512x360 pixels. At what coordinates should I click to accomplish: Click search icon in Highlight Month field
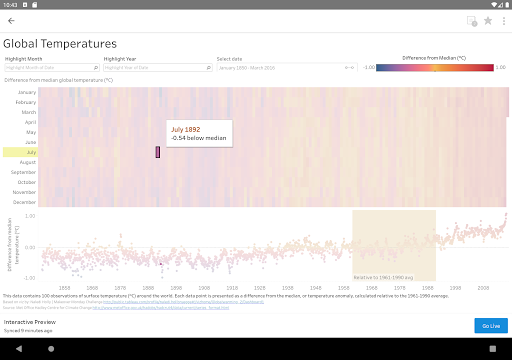click(96, 68)
